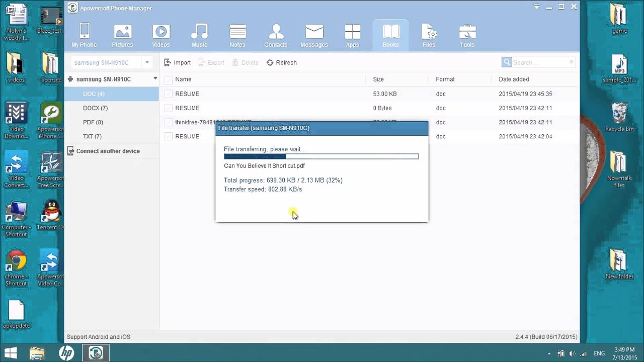Click the ENG language indicator in tray
Screen dimensions: 644x362
pyautogui.click(x=599, y=353)
